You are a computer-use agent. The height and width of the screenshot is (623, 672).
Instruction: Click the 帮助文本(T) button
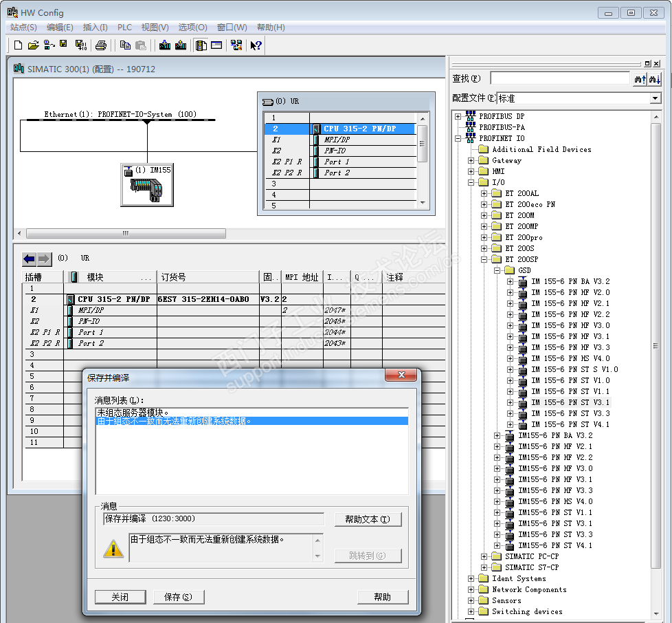point(368,519)
